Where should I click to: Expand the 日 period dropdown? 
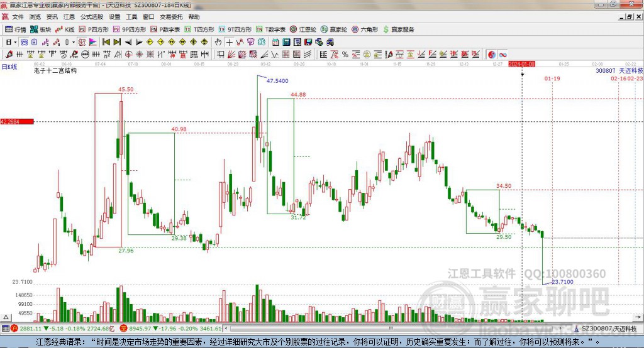point(15,42)
